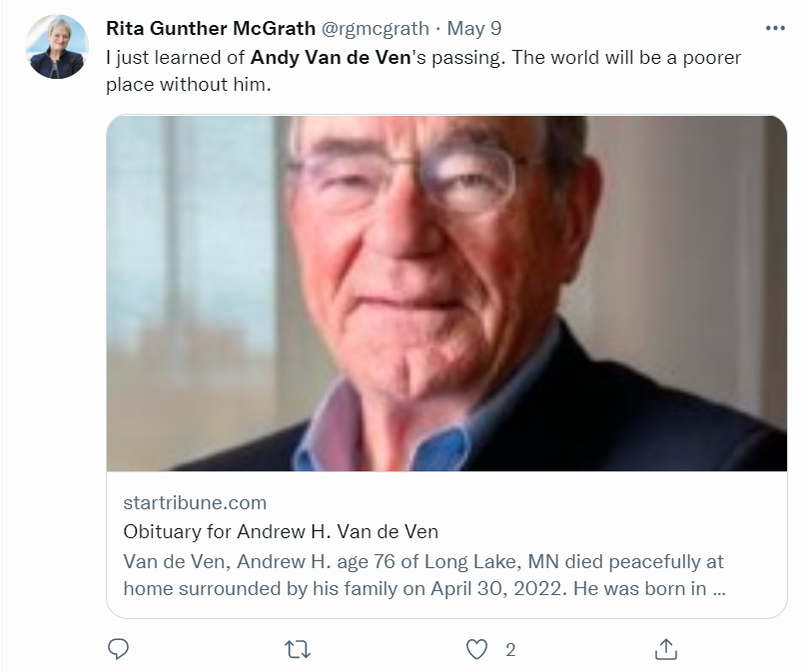808x672 pixels.
Task: Open the share options upload icon
Action: [x=666, y=649]
